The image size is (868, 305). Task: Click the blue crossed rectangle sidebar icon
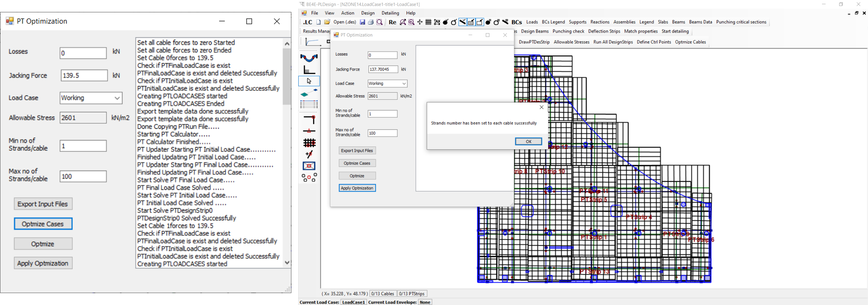point(309,166)
